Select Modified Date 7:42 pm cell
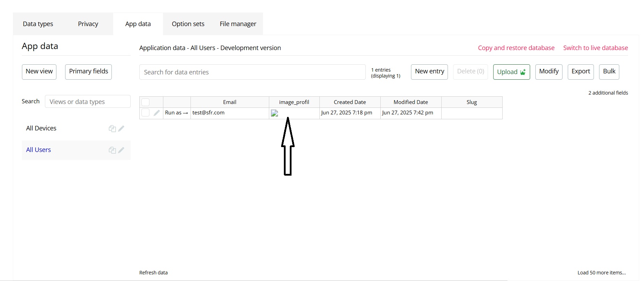 pos(411,113)
